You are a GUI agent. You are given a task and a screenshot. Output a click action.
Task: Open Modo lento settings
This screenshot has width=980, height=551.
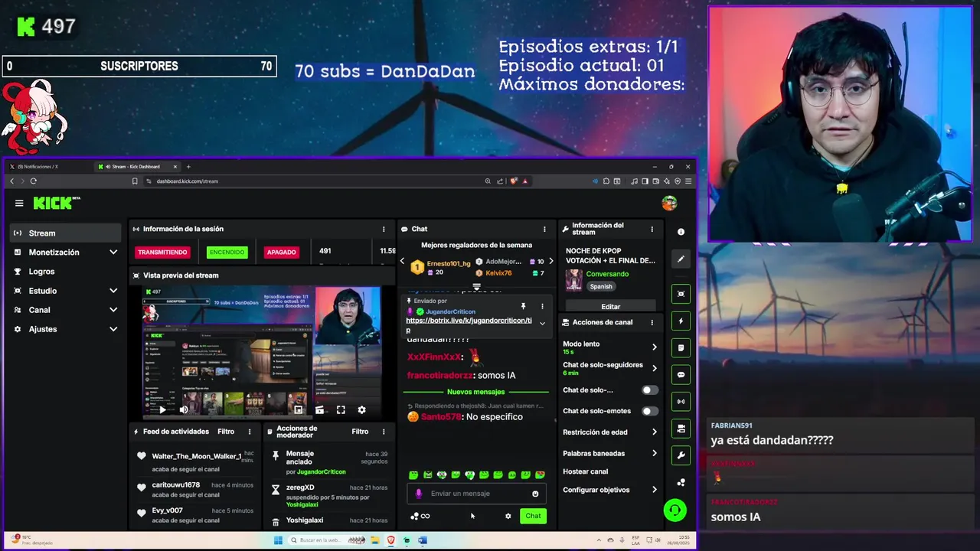click(610, 347)
